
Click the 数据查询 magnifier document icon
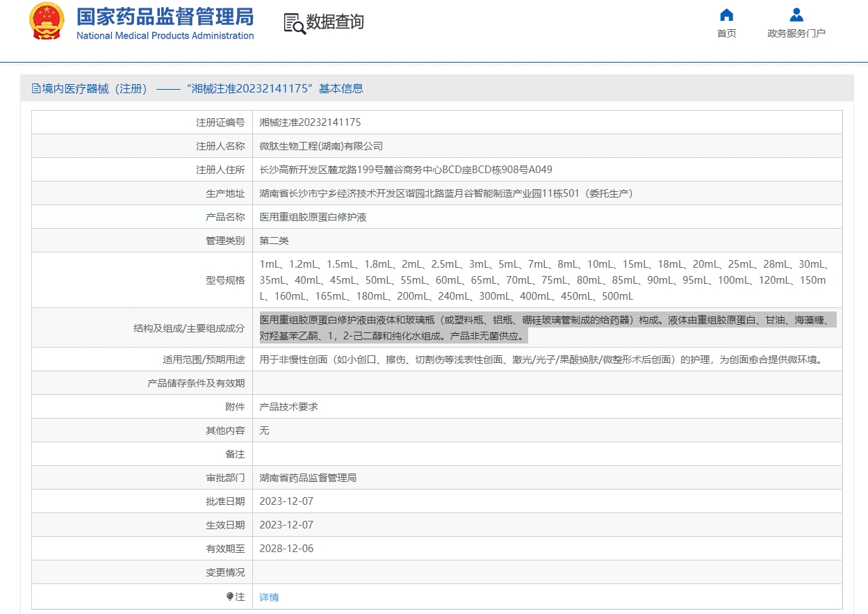pos(294,23)
